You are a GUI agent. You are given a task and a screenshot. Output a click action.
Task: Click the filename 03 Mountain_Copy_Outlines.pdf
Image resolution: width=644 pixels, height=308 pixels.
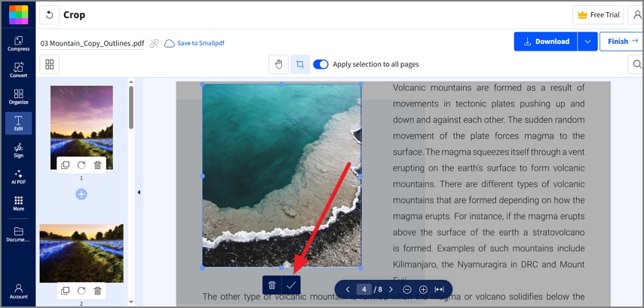(x=93, y=43)
